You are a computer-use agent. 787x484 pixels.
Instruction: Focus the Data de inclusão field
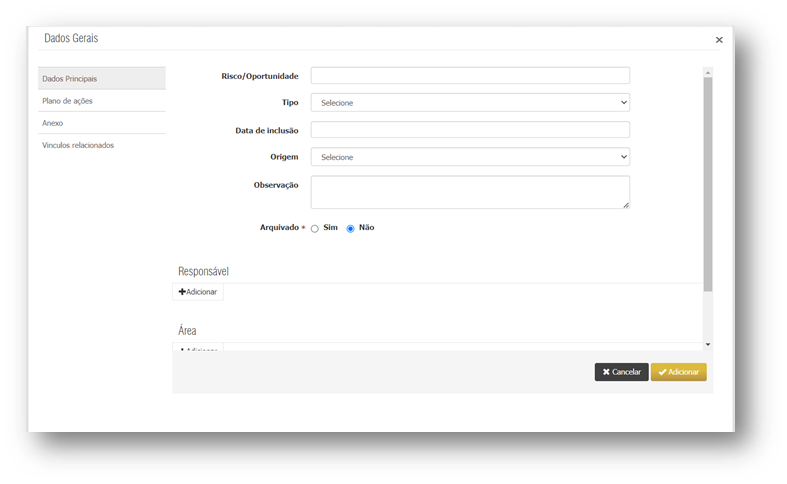470,130
